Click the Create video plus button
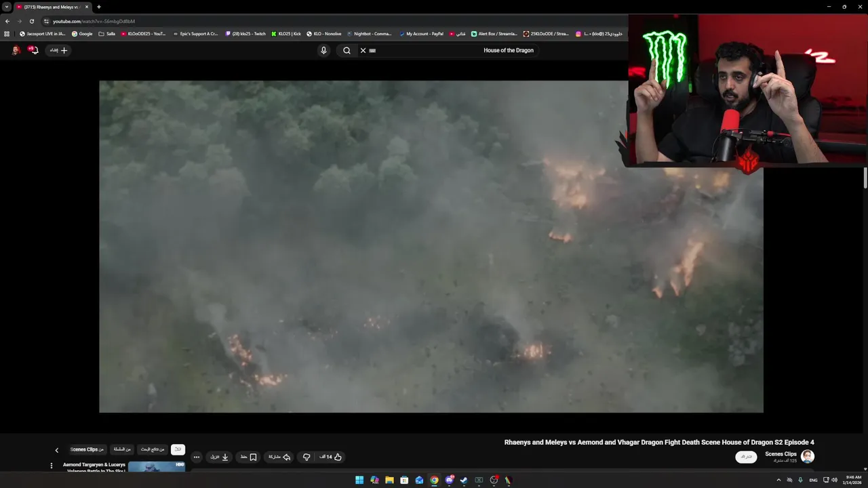 coord(59,50)
